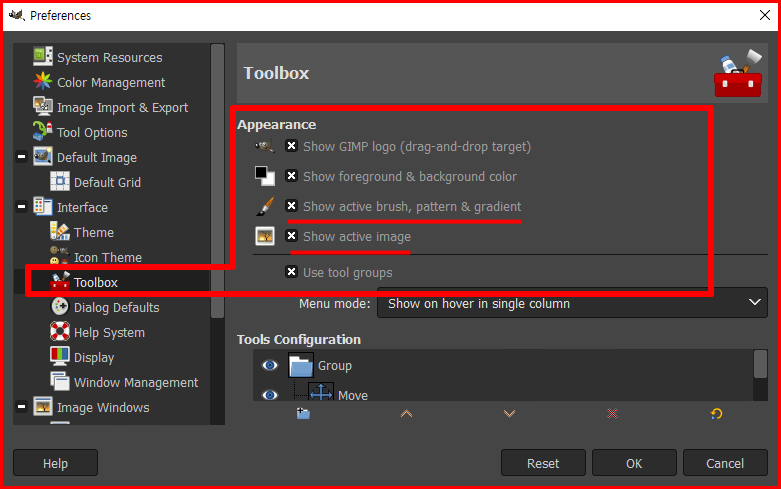Image resolution: width=781 pixels, height=489 pixels.
Task: Click the Help System lifebuoy icon
Action: (60, 331)
